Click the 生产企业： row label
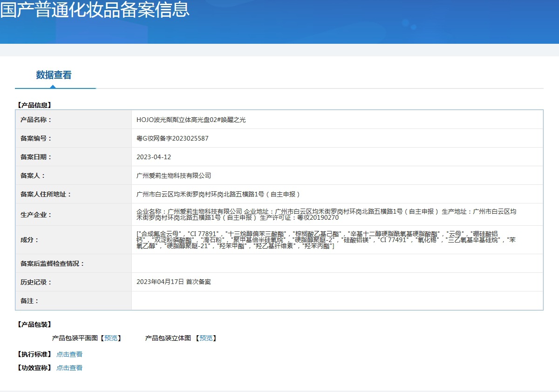The image size is (559, 392). pos(36,215)
